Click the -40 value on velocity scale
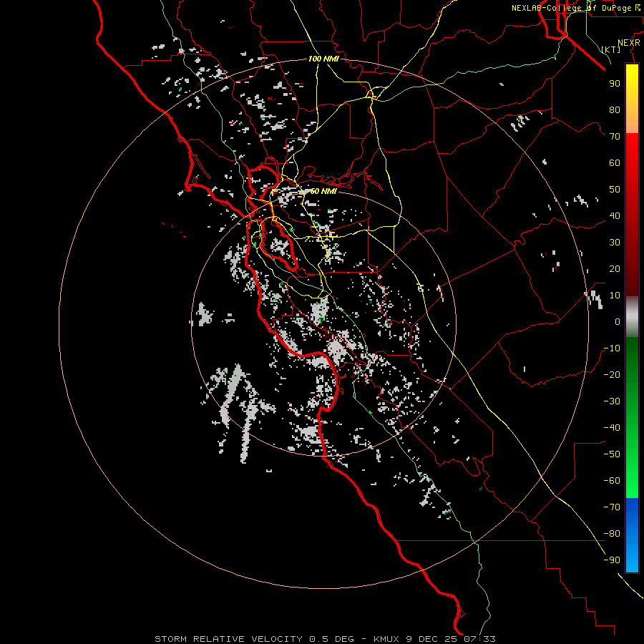 (612, 428)
